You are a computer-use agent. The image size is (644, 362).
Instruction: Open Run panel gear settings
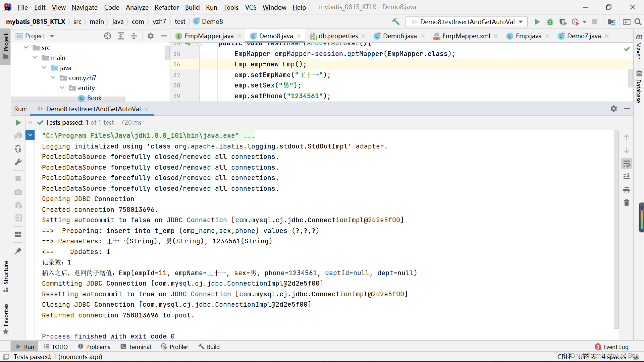coord(614,109)
